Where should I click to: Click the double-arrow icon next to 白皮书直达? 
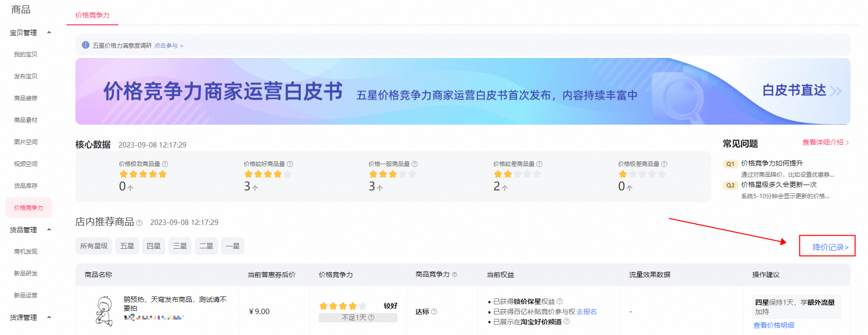(x=835, y=91)
